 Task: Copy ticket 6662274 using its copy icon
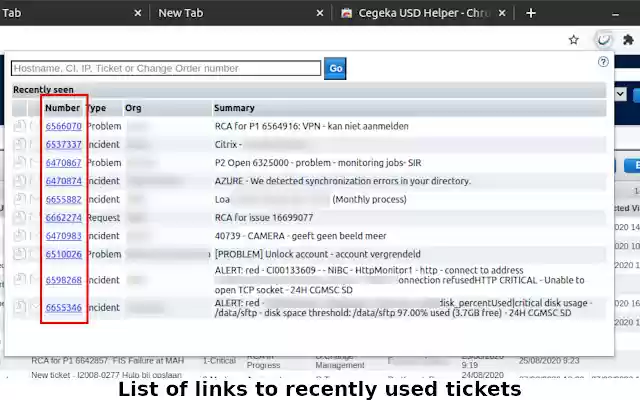(19, 218)
